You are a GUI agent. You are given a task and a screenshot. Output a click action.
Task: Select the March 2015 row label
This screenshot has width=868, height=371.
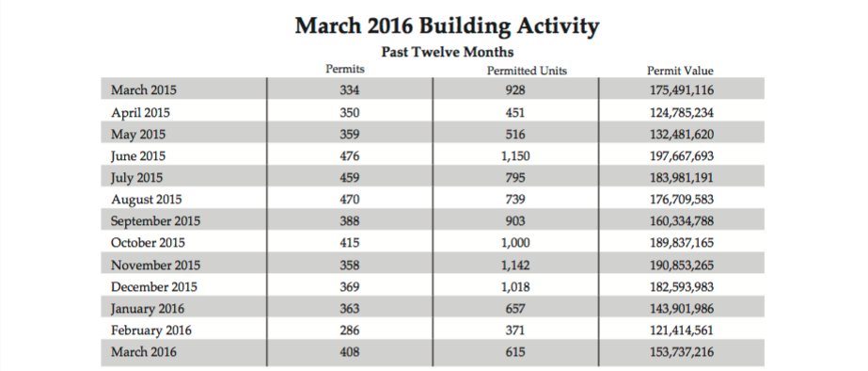(144, 89)
